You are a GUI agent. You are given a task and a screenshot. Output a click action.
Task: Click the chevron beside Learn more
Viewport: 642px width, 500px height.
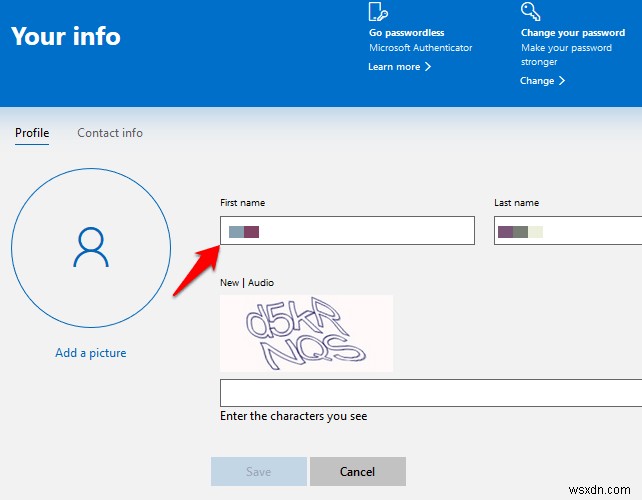coord(428,67)
